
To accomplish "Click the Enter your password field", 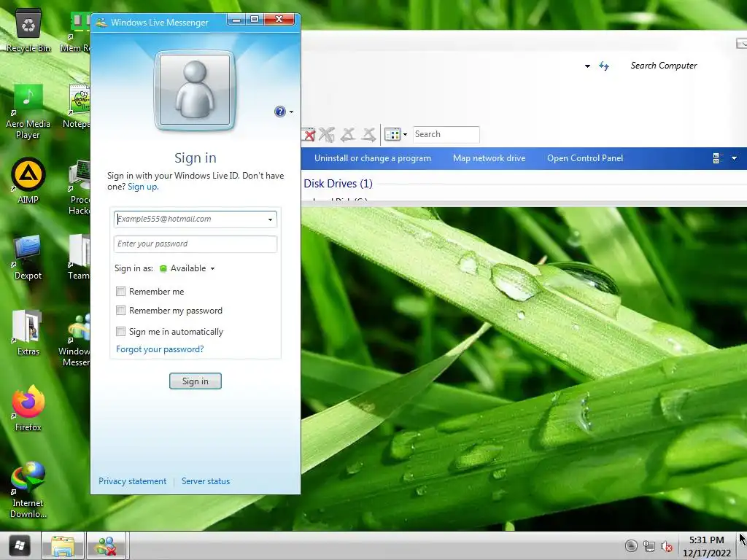I will coord(196,244).
